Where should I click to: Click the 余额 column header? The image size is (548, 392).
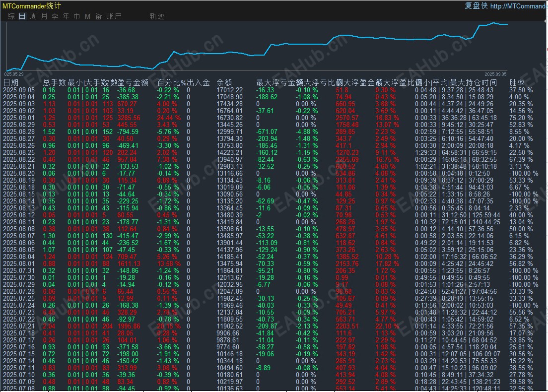[224, 82]
